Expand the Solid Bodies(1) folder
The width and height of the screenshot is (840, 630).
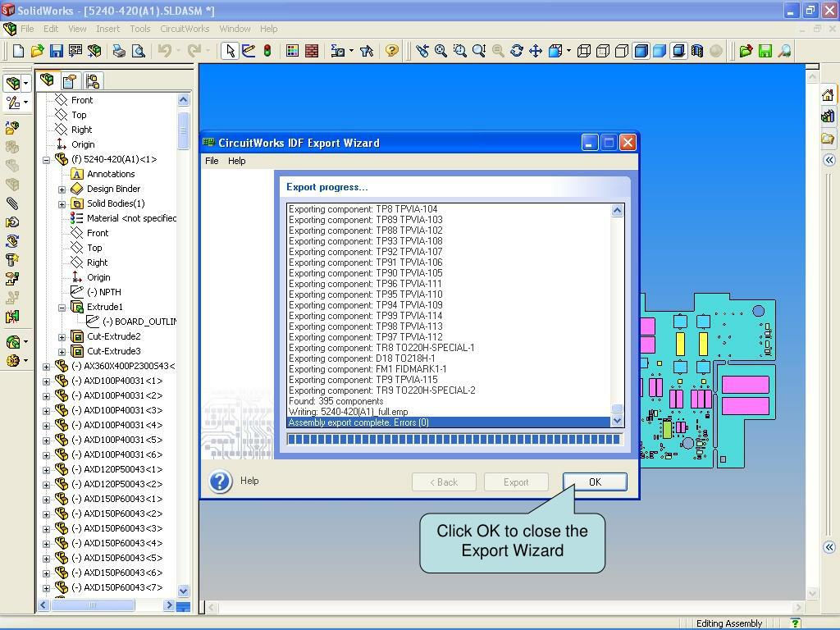[x=62, y=204]
